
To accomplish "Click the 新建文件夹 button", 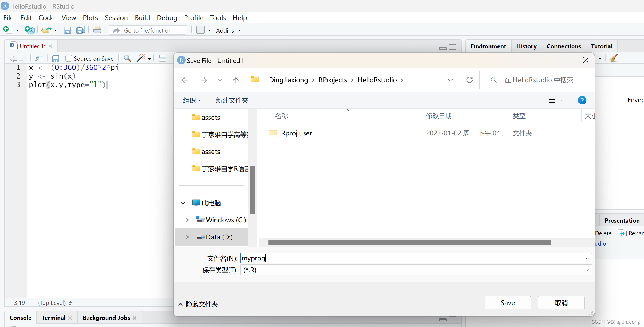I will point(232,100).
